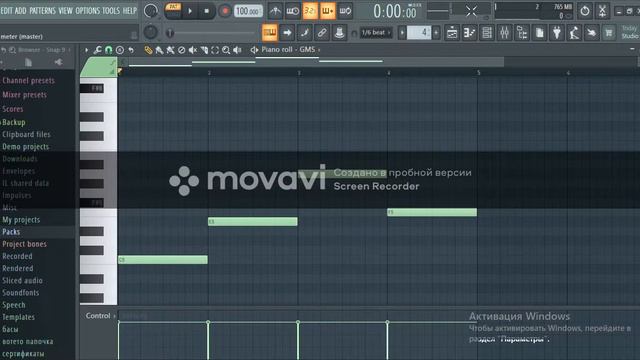Open the Control event lane selector

100,316
